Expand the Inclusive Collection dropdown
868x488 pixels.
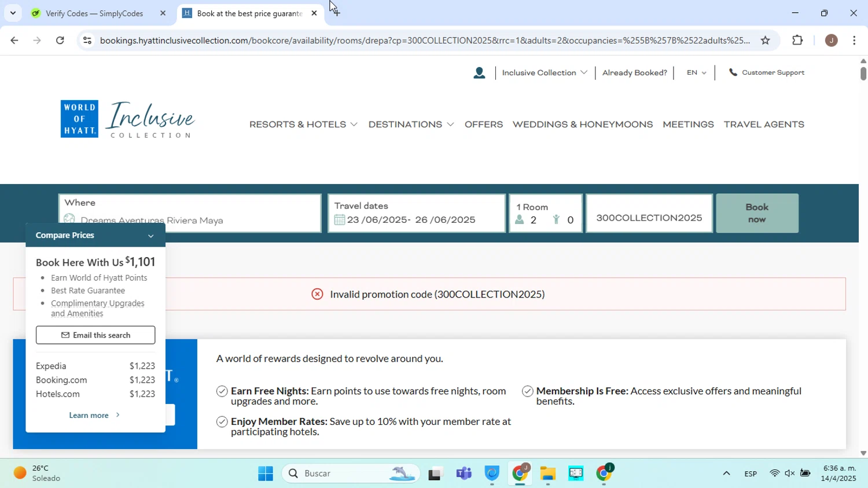tap(545, 73)
